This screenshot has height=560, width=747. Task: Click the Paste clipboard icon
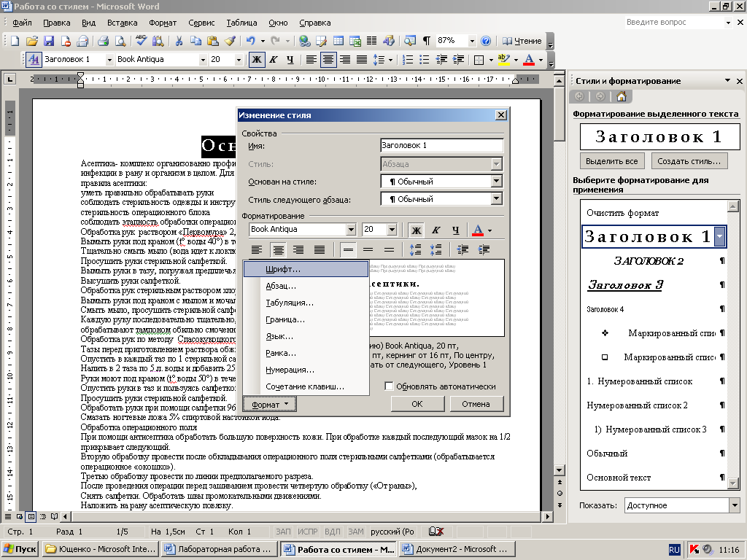coord(213,41)
